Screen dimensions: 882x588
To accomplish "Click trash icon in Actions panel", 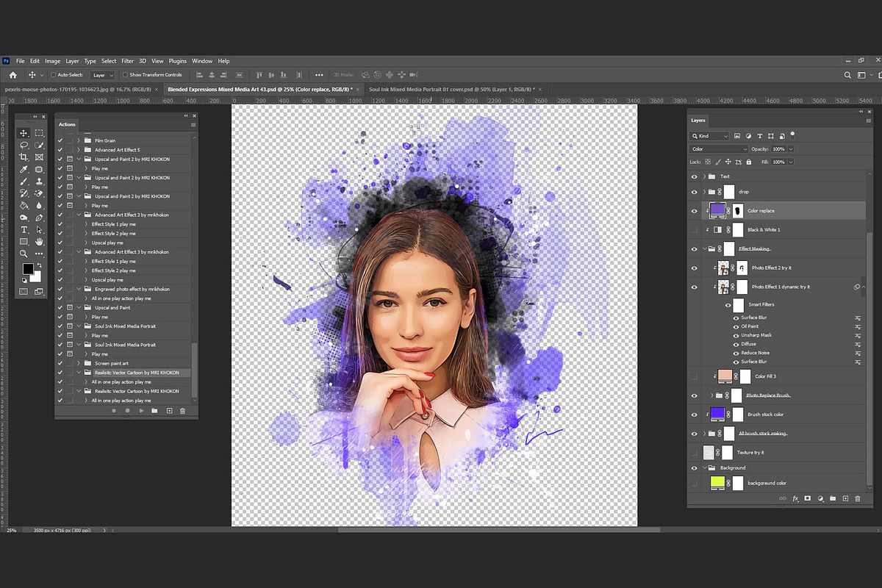I will [x=183, y=411].
